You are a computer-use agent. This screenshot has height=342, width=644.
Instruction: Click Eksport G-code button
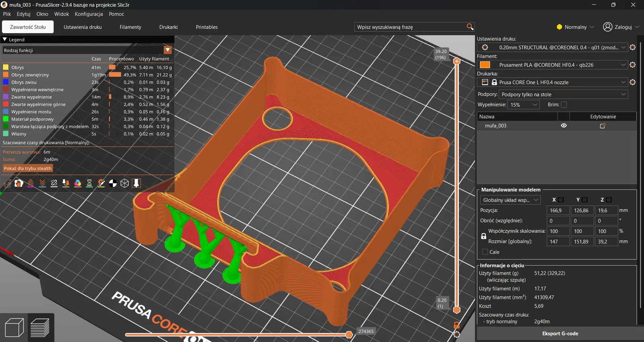[x=560, y=334]
